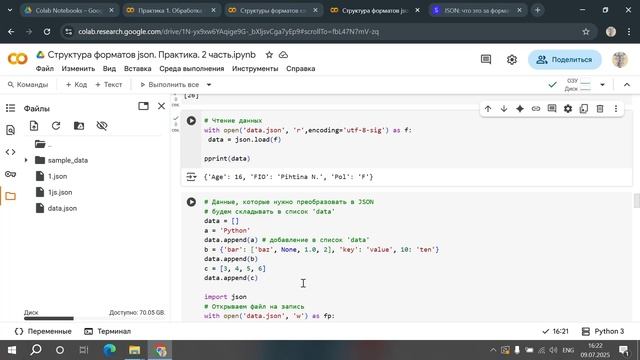
Task: Open File Explorer from the taskbar
Action: pos(134,350)
